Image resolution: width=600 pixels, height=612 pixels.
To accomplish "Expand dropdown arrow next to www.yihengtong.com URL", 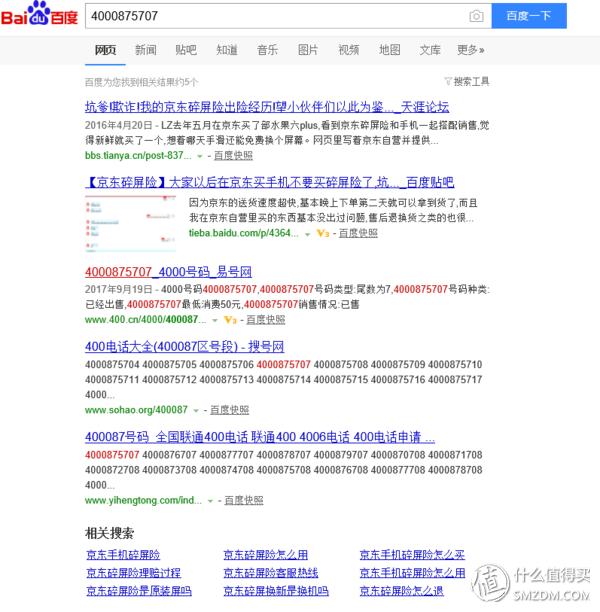I will [x=210, y=501].
